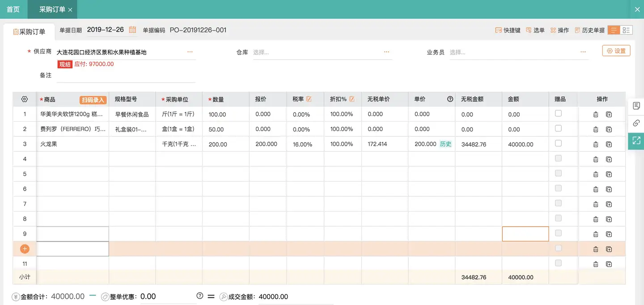Click the unit price help question icon
Image resolution: width=644 pixels, height=305 pixels.
coord(450,99)
